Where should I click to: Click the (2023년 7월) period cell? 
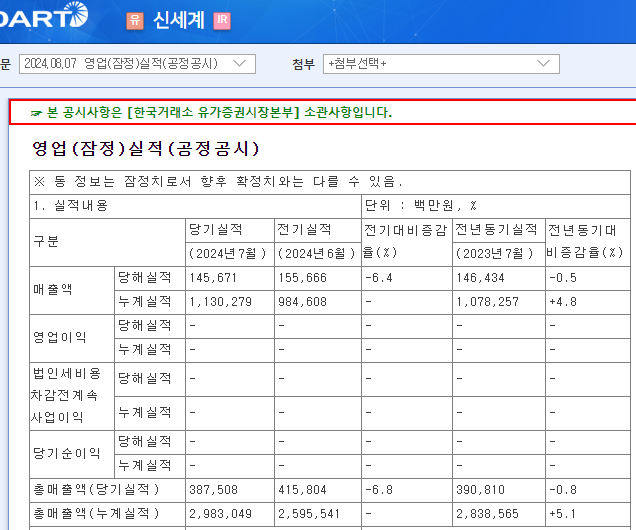(499, 254)
